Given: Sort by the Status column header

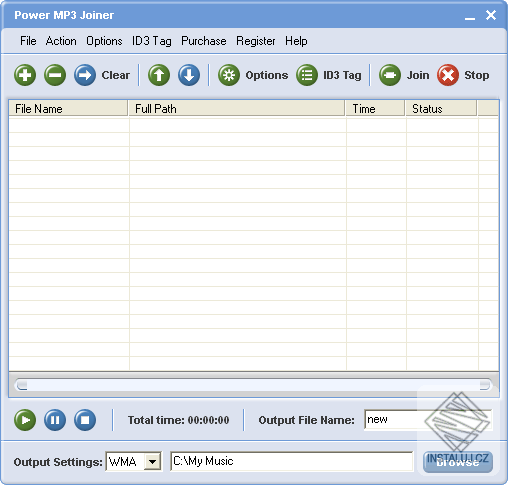Looking at the screenshot, I should click(x=441, y=109).
